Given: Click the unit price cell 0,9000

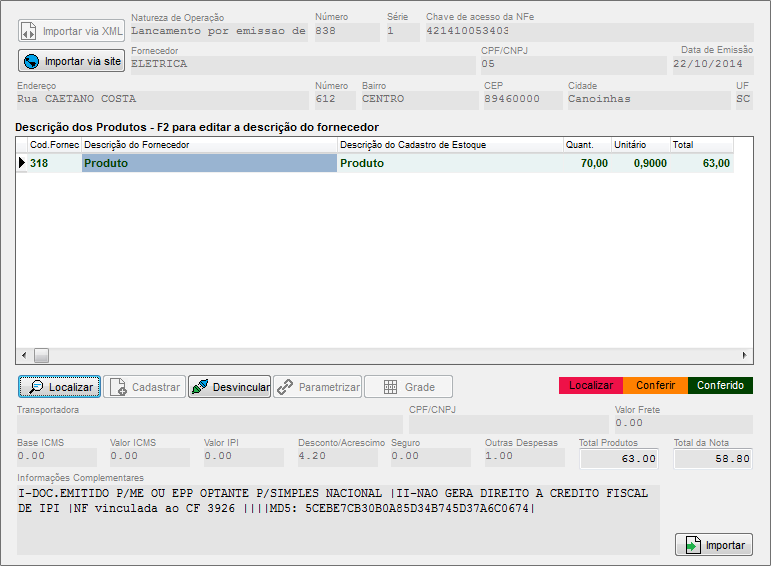Looking at the screenshot, I should (x=641, y=163).
